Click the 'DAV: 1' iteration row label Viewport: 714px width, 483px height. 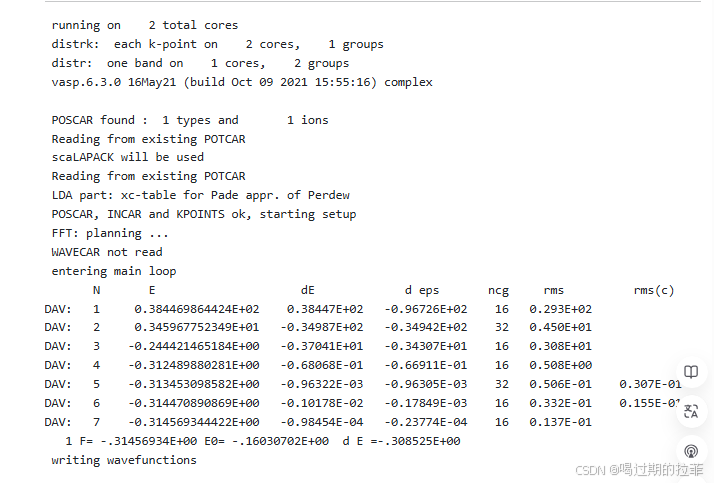click(x=72, y=309)
